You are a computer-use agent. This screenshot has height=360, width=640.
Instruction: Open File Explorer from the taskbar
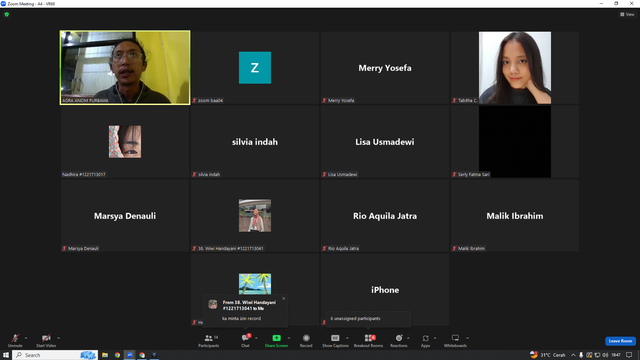click(x=105, y=355)
